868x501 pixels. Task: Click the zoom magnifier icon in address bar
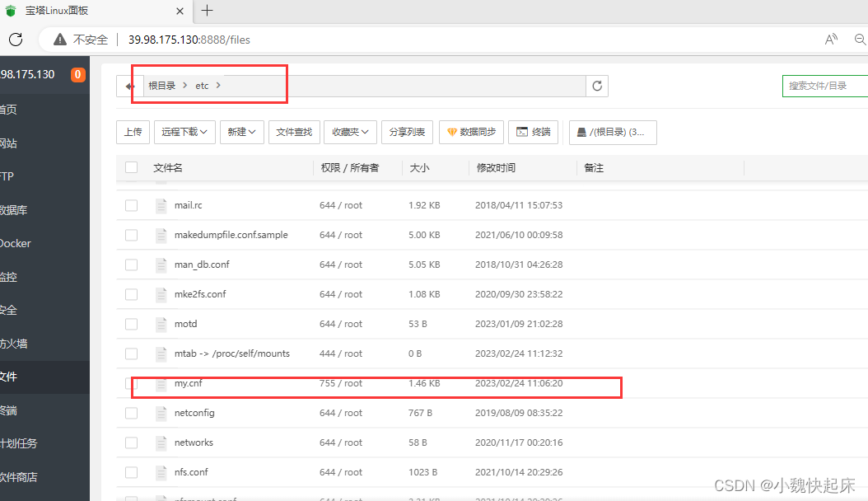(x=861, y=40)
